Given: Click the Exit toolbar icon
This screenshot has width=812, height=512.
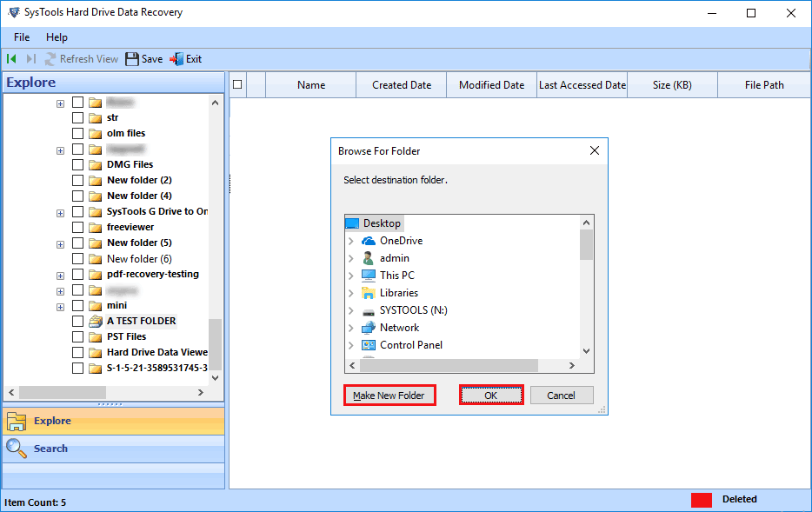Looking at the screenshot, I should click(176, 59).
